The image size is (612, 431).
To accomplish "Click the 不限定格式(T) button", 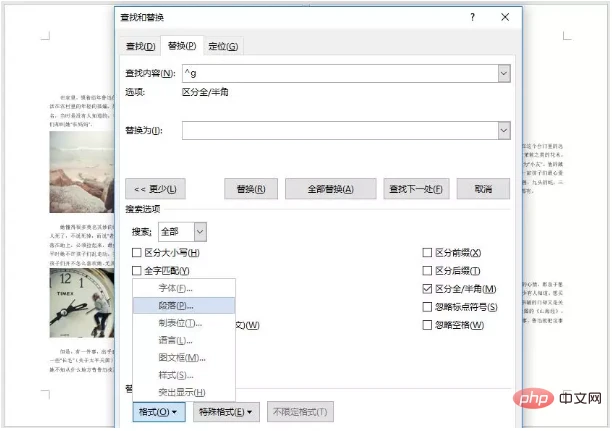I will 300,412.
